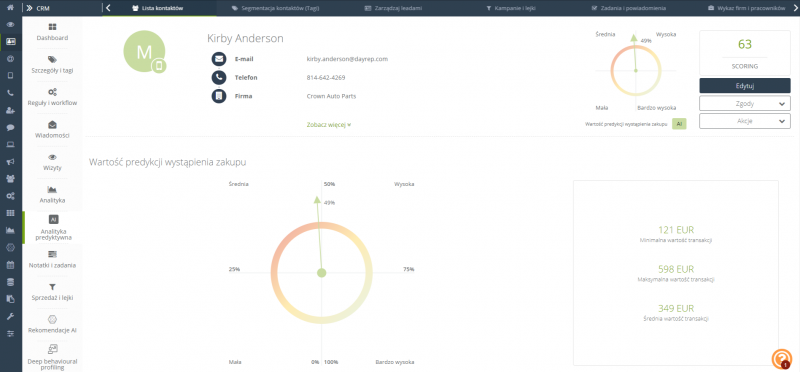The image size is (800, 372).
Task: Click the small prediction gauge at the top
Action: point(636,70)
